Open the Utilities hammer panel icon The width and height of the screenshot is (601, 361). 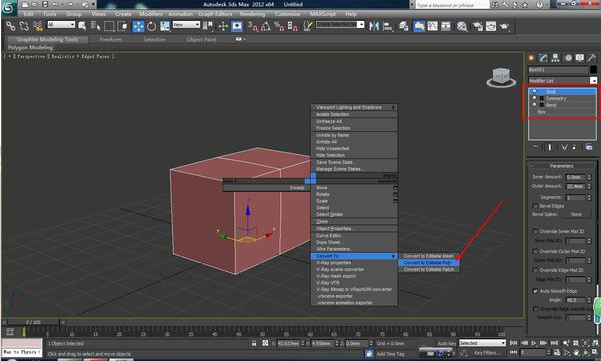point(592,58)
